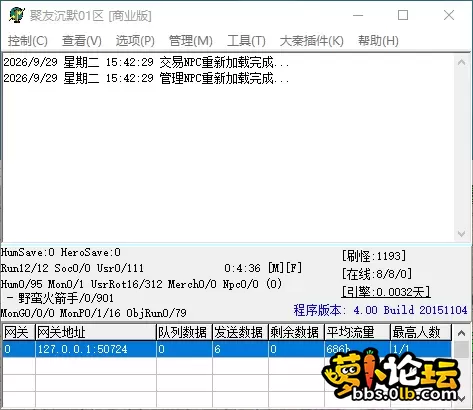
Task: Open the 帮助(H) menu
Action: pos(378,41)
